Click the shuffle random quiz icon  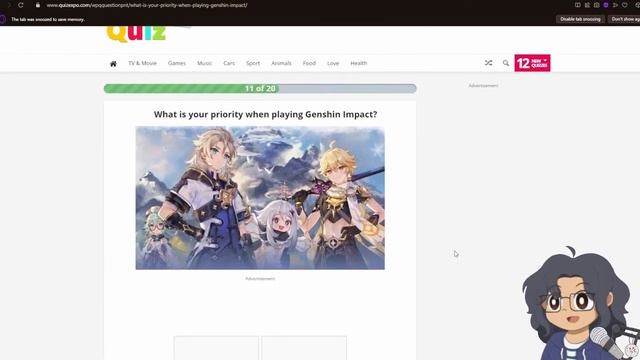click(x=488, y=63)
